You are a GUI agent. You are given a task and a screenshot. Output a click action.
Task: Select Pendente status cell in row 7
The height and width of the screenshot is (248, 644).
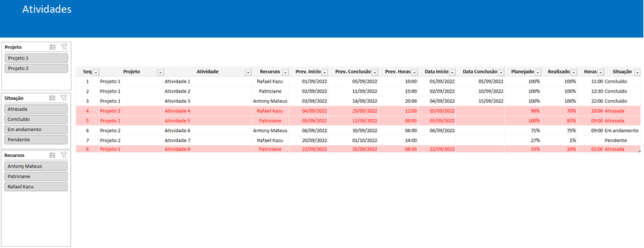623,140
